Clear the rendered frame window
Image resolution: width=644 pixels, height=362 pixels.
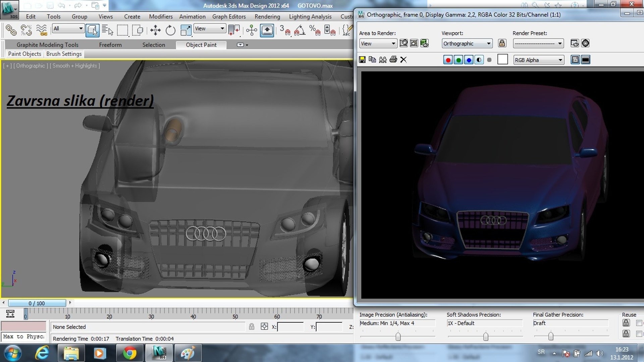click(404, 60)
